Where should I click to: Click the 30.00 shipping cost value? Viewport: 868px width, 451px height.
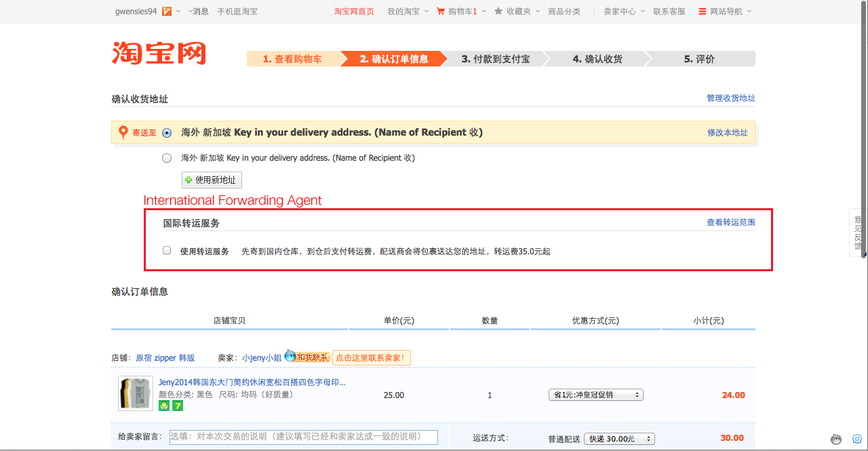[732, 438]
